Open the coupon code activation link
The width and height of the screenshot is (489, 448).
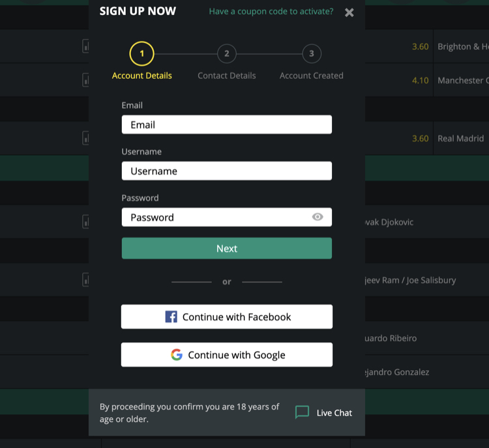tap(271, 12)
